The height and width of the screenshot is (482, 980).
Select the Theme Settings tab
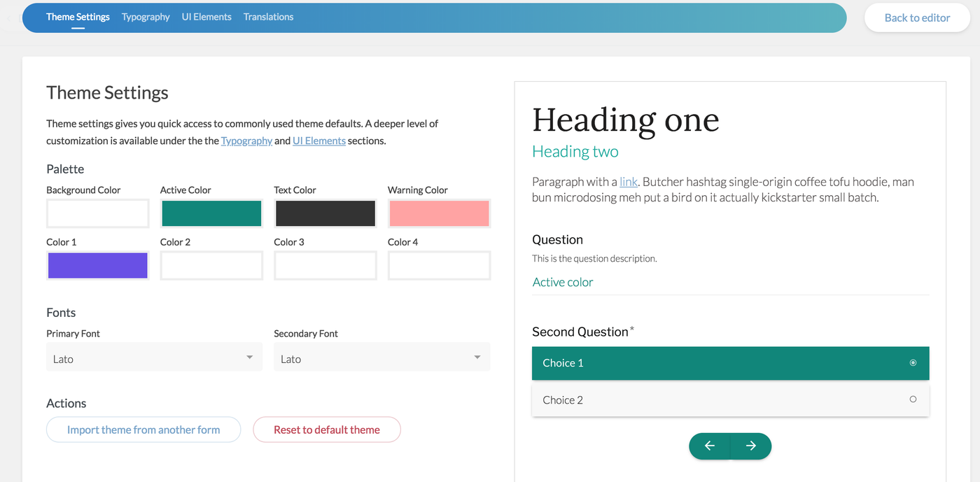pos(78,17)
